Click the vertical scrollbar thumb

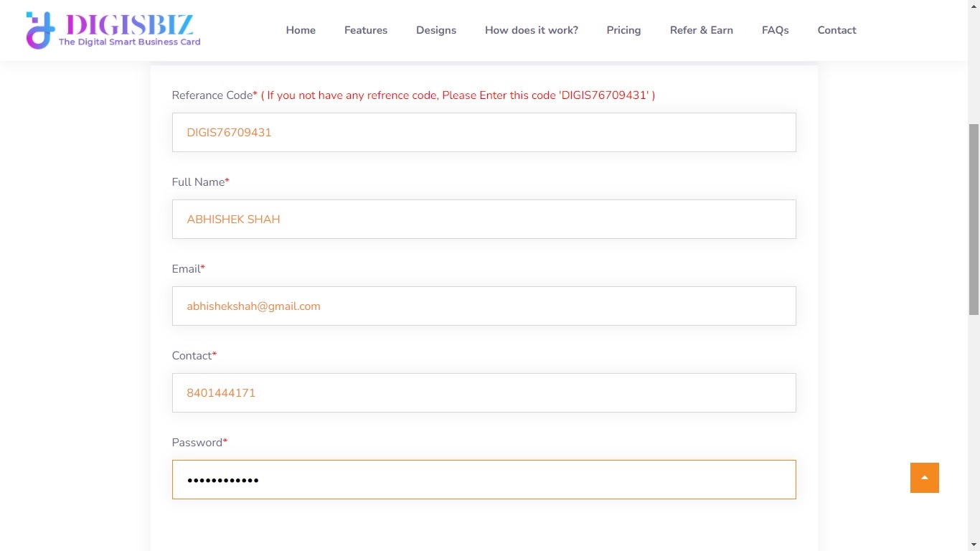coord(974,219)
